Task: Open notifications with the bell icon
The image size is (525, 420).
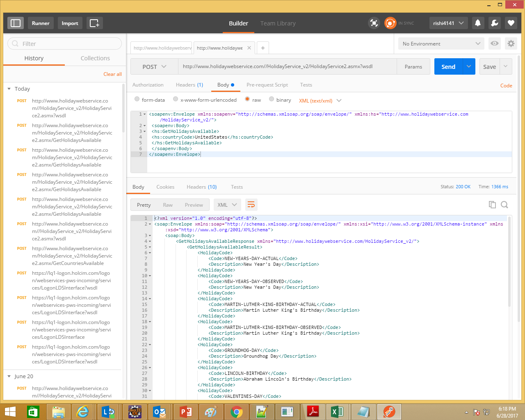Action: pos(478,23)
